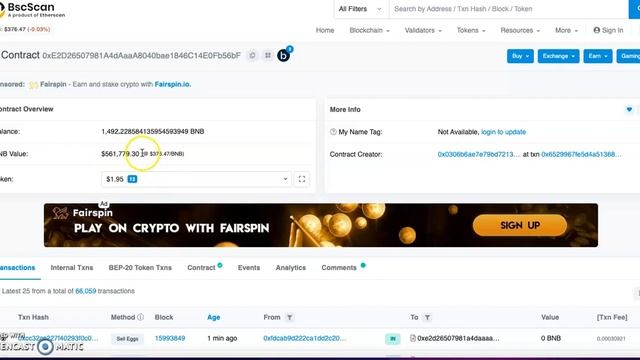Expand the Resources menu
Viewport: 640px width, 360px height.
[520, 30]
